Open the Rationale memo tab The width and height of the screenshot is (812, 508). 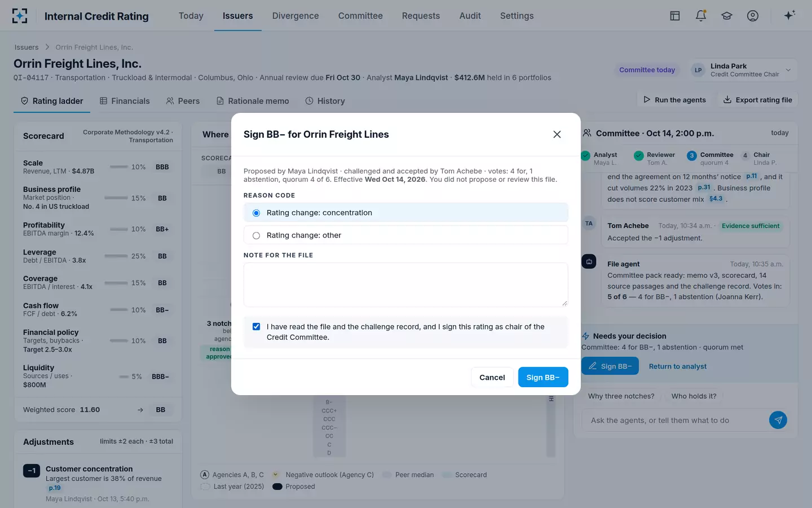tap(253, 101)
